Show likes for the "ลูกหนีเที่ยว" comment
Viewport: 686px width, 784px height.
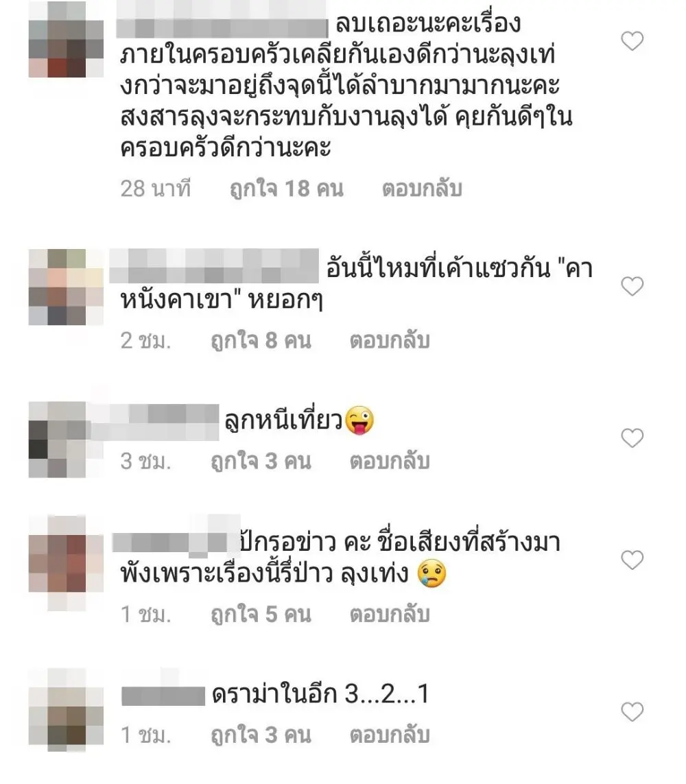coord(261,462)
